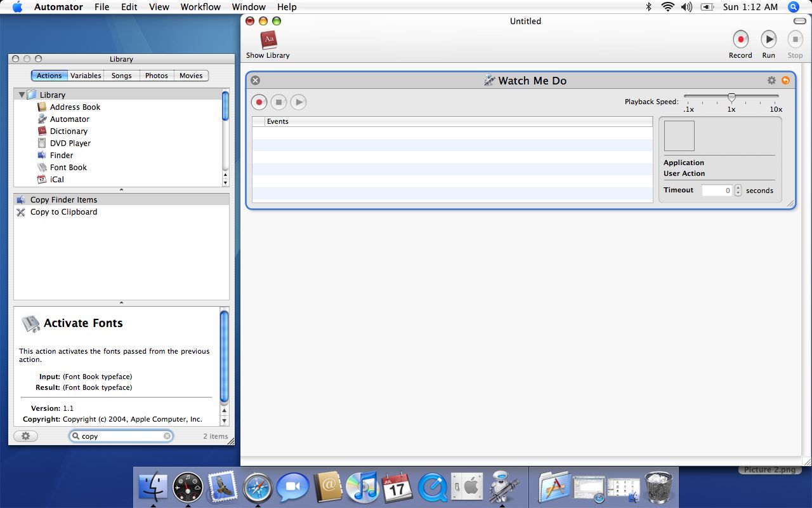The image size is (812, 508).
Task: Open the Window menu
Action: click(x=249, y=7)
